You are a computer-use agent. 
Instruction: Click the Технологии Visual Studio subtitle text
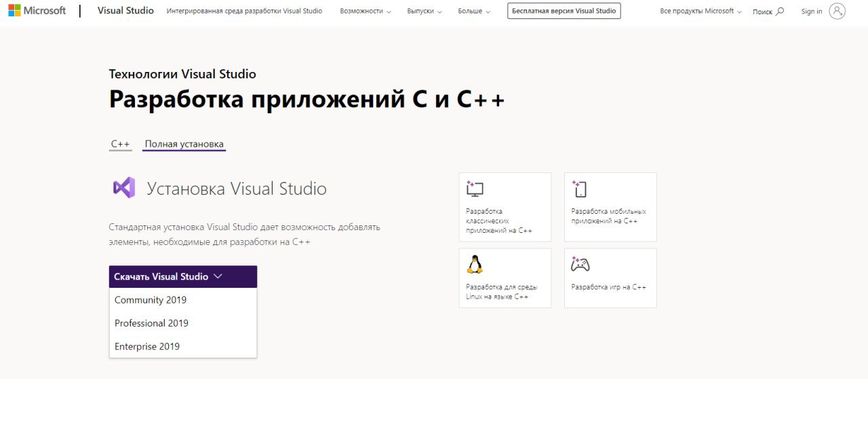[182, 74]
